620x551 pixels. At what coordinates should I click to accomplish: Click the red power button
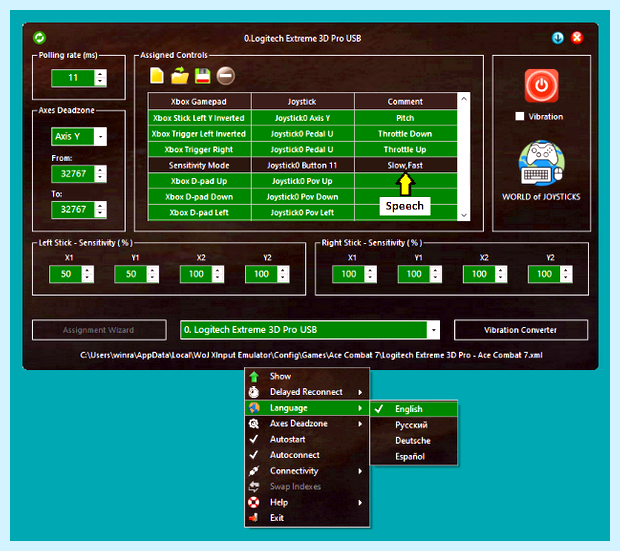click(x=541, y=85)
